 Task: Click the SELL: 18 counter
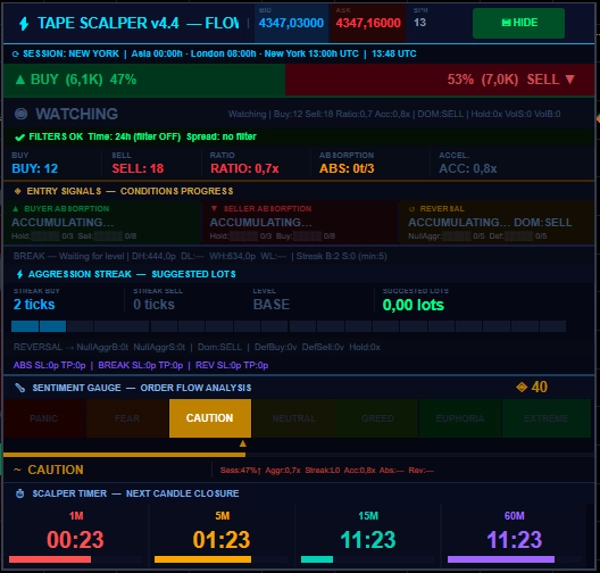pos(138,168)
